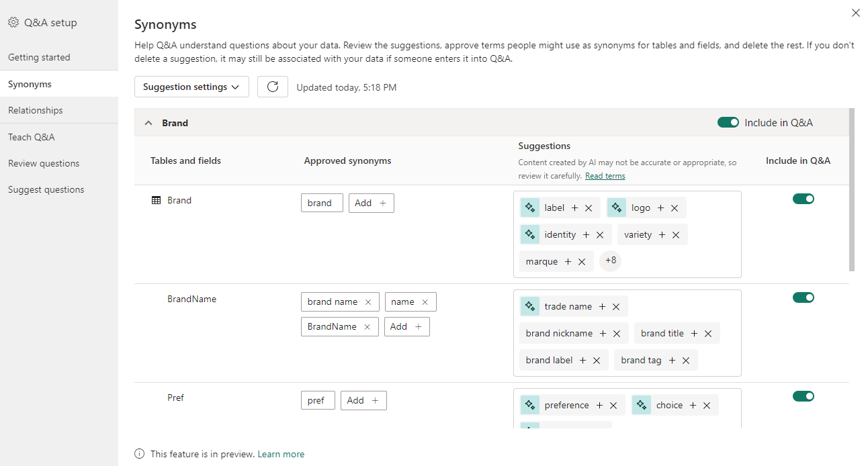The height and width of the screenshot is (466, 868).
Task: Click the Q&A setup gear icon
Action: pyautogui.click(x=12, y=21)
